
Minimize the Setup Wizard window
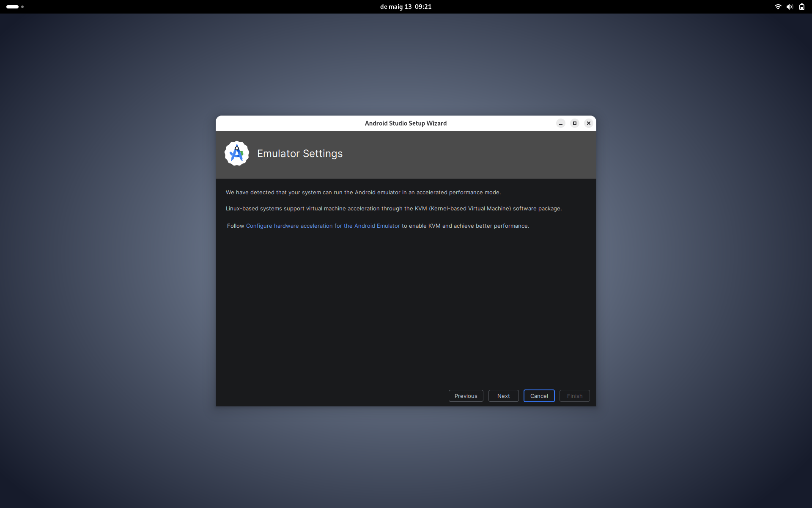click(561, 123)
